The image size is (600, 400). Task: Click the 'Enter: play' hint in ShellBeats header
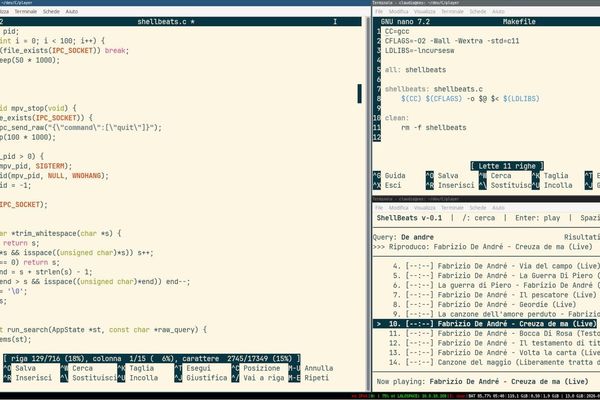[538, 218]
